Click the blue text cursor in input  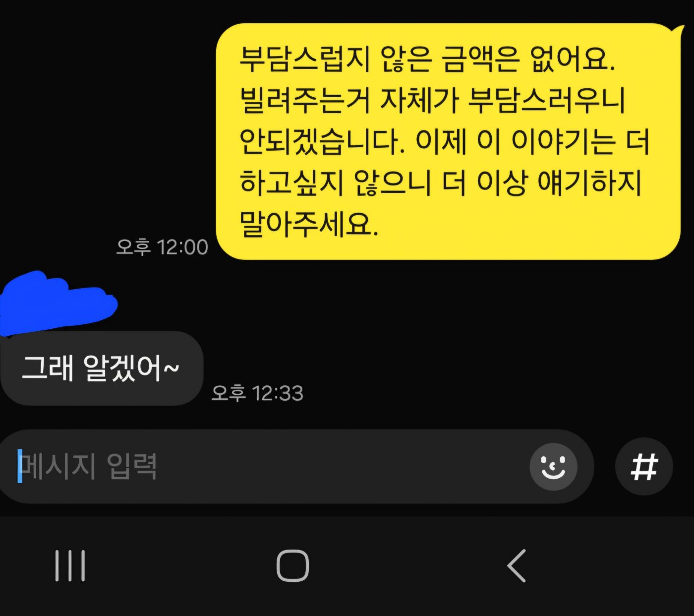click(x=20, y=466)
